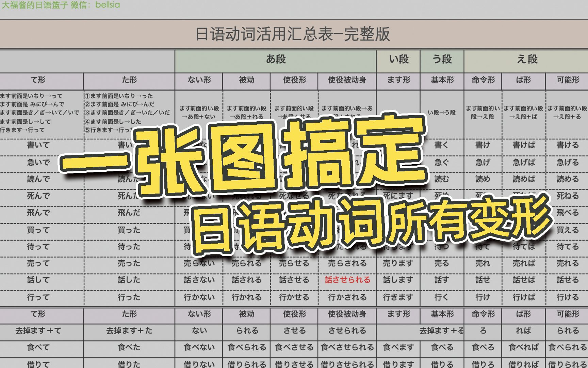The height and width of the screenshot is (368, 588).
Task: Select the cell 行った
Action: [129, 297]
